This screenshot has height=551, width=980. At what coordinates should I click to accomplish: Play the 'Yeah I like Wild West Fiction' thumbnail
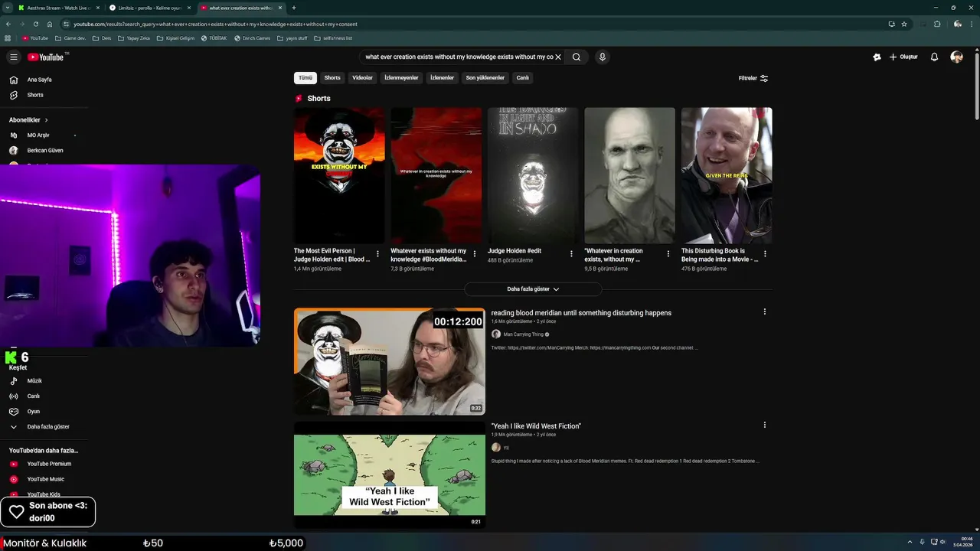(390, 474)
